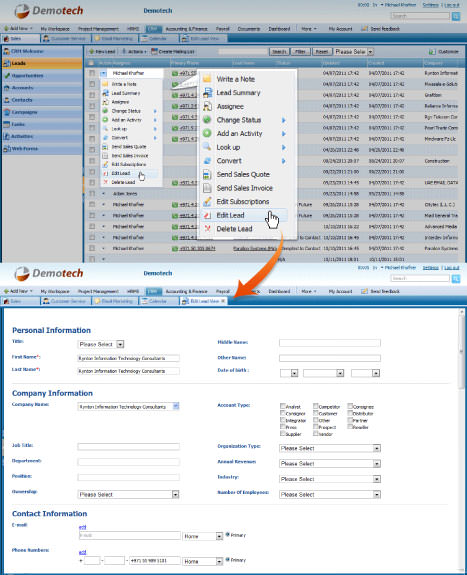Viewport: 467px width, 575px height.
Task: Click Delete Lead in the magnified menu
Action: [234, 229]
